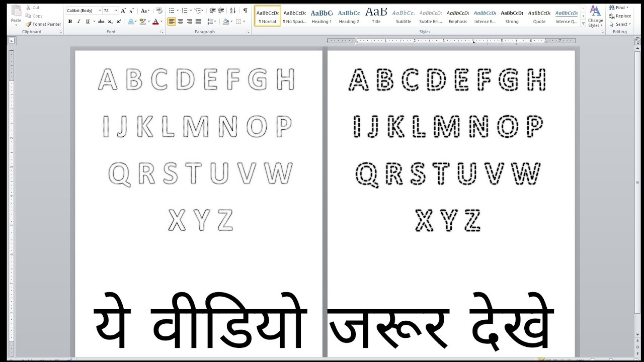Click the Text Highlight Color marker icon
644x362 pixels.
pyautogui.click(x=142, y=22)
